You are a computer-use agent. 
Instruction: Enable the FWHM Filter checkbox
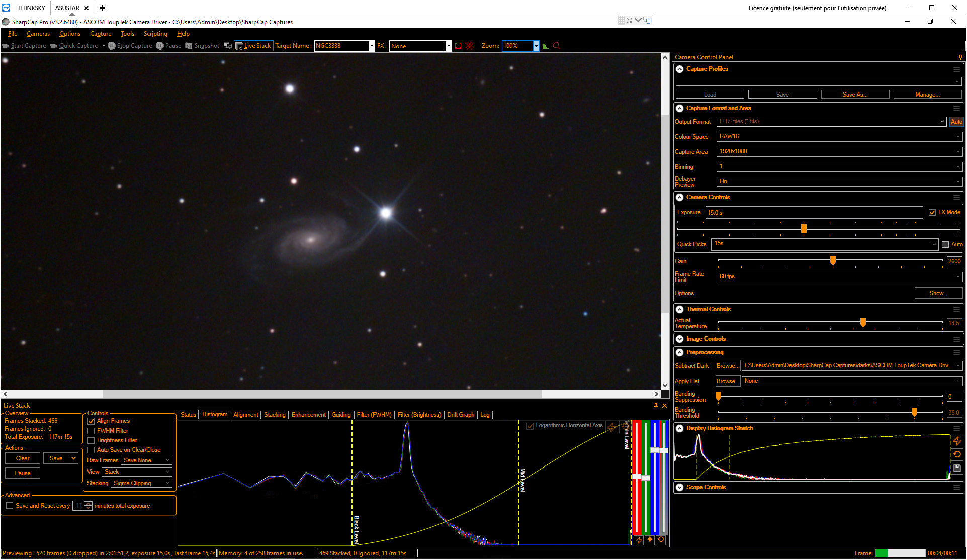[91, 431]
